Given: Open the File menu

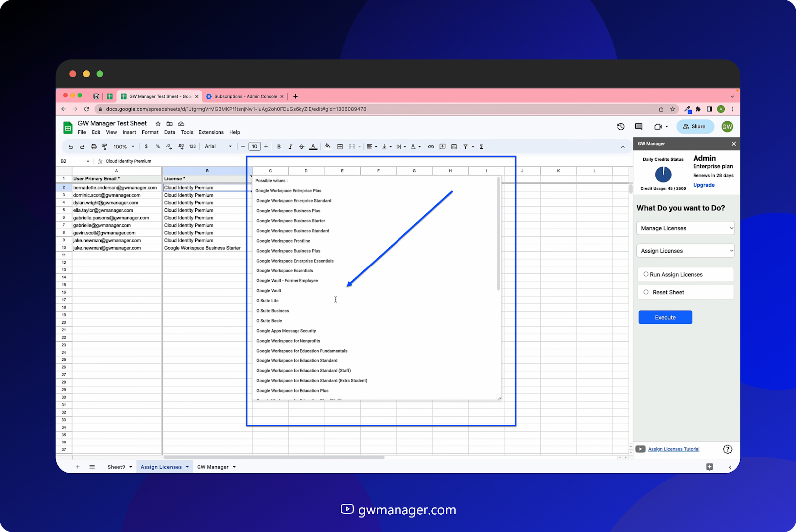Looking at the screenshot, I should click(x=82, y=132).
